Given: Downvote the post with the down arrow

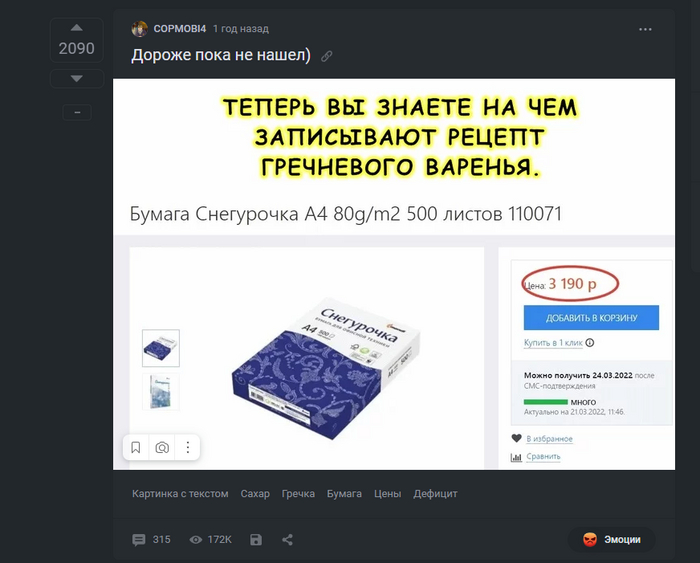Looking at the screenshot, I should [77, 79].
